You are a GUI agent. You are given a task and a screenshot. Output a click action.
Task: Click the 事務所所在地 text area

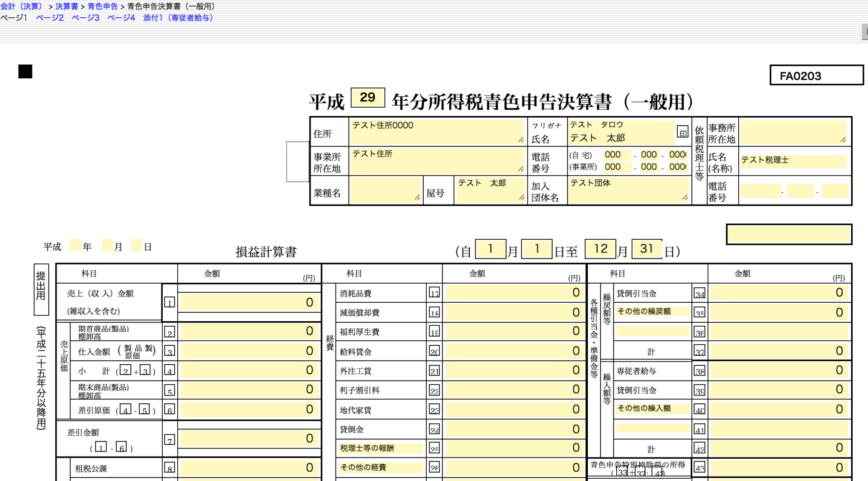(x=793, y=132)
